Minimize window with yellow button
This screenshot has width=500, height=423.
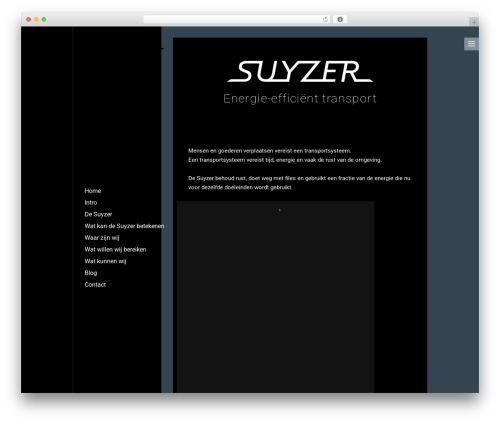(36, 20)
